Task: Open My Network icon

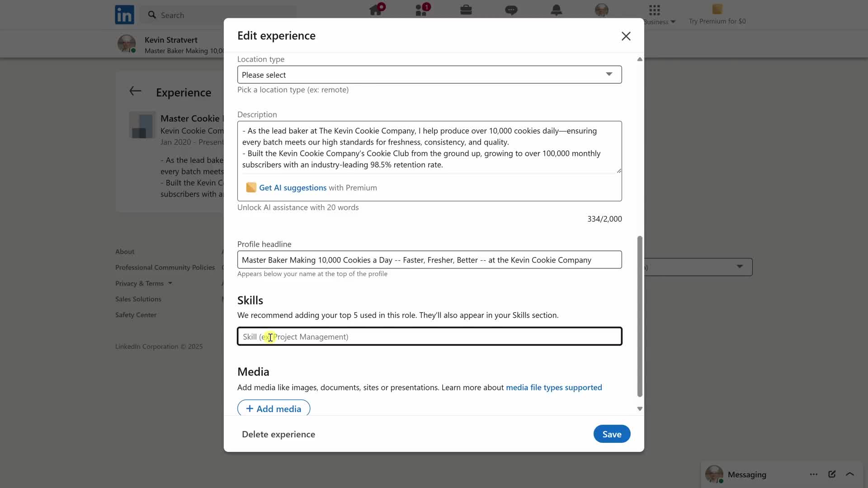Action: [421, 10]
